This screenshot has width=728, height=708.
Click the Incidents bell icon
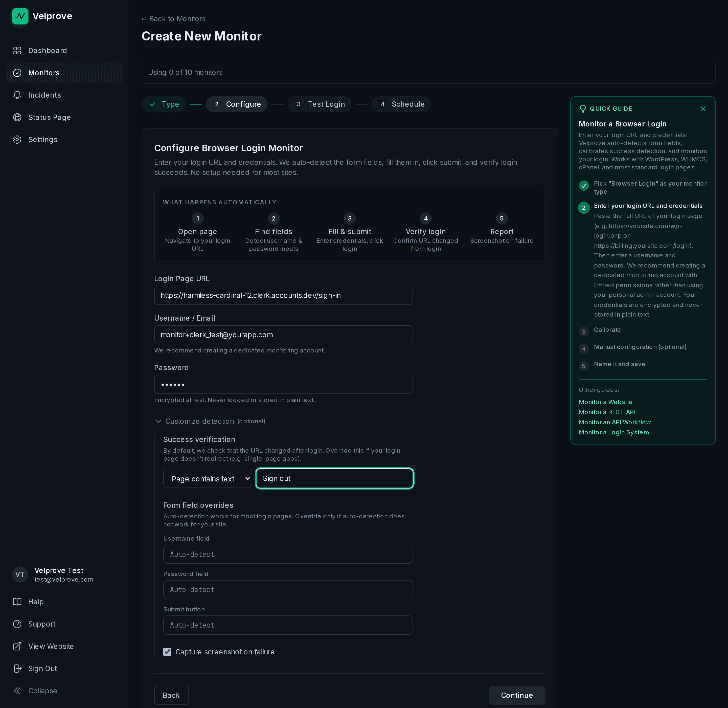17,95
